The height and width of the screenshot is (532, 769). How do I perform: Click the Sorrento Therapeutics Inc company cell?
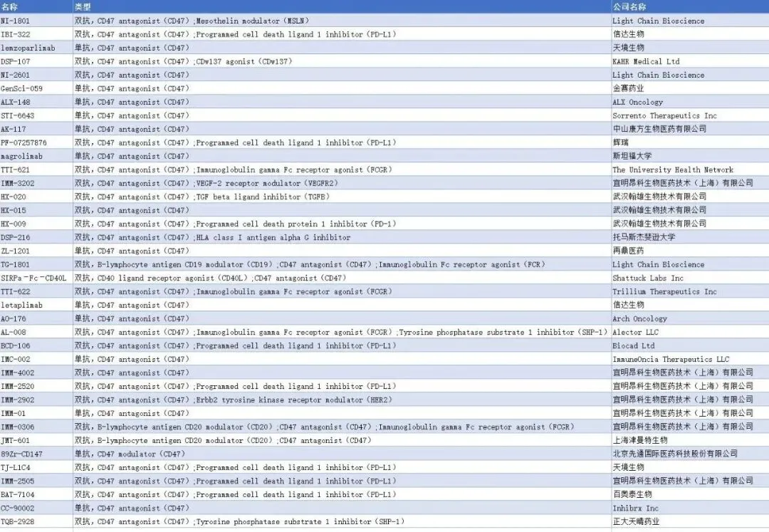(x=690, y=115)
